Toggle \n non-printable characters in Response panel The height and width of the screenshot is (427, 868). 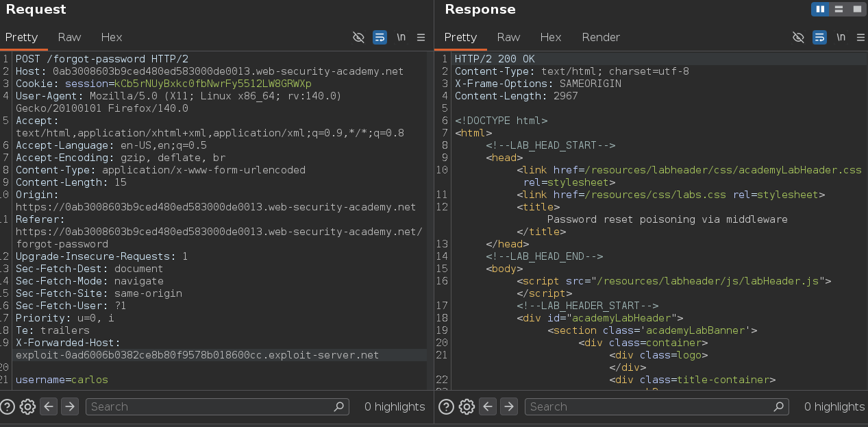point(841,37)
